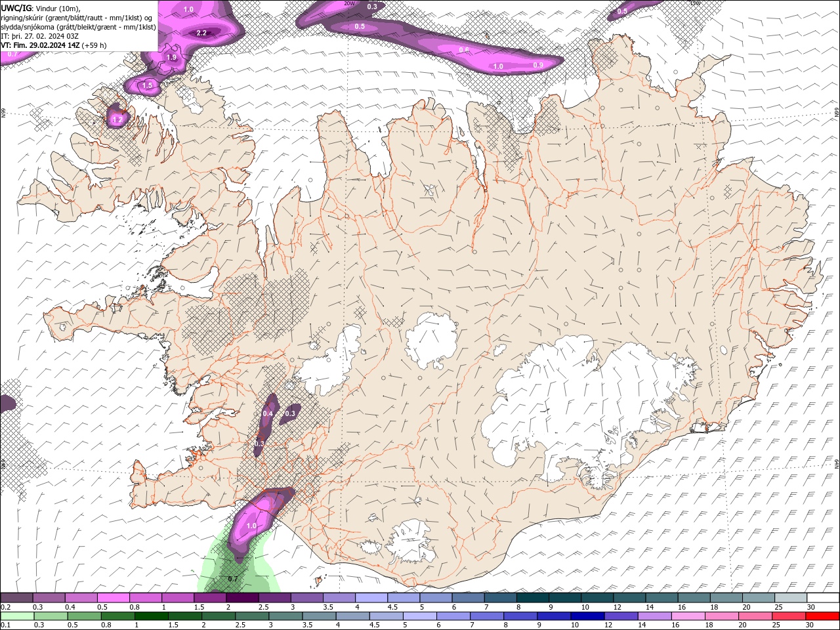Image resolution: width=840 pixels, height=630 pixels.
Task: Click the 16 label on the snow legend
Action: 682,607
